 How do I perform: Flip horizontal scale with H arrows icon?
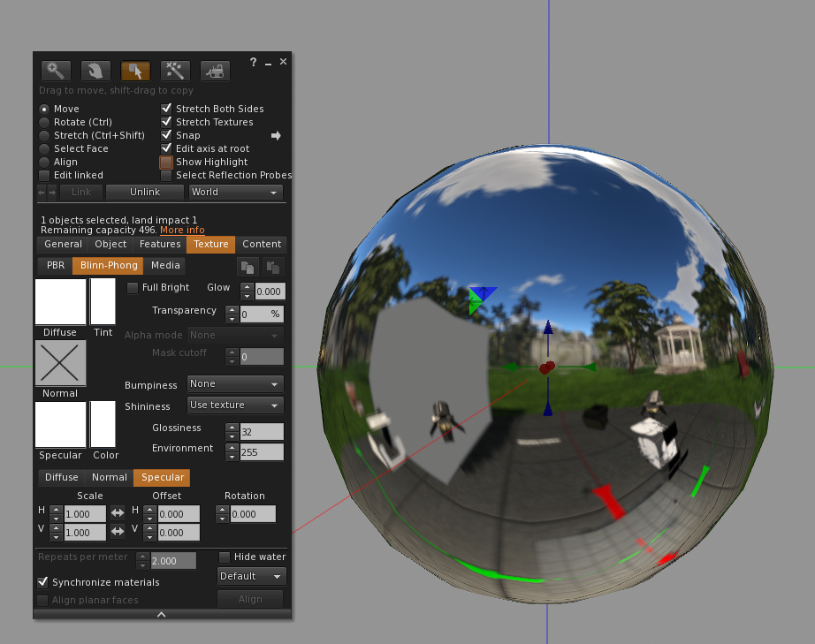(118, 513)
